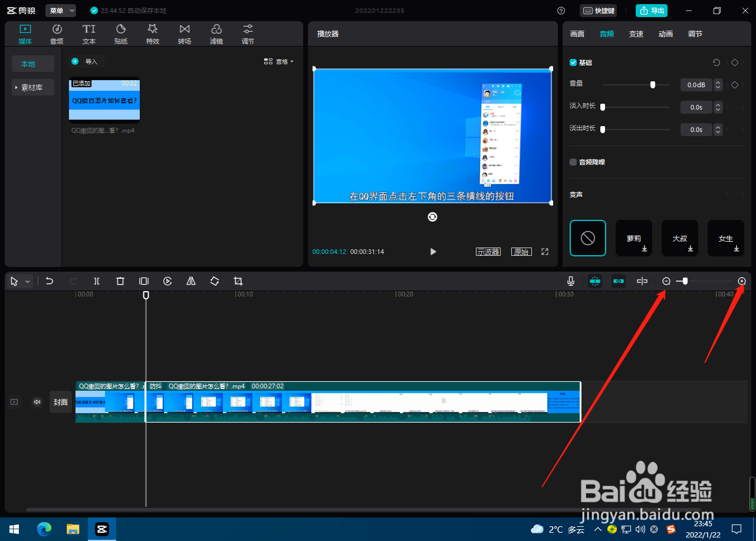Toggle the 基础 basic checkbox
This screenshot has width=756, height=541.
coord(573,62)
